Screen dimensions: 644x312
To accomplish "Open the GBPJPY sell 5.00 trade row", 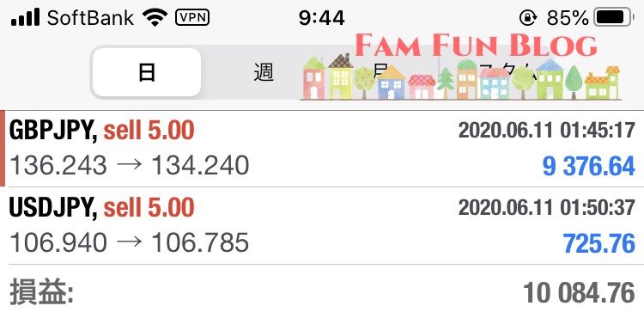I will coord(322,149).
